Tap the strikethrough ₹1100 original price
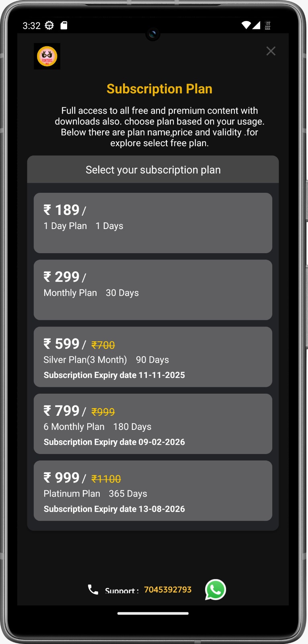Screen dimensions: 308x644 (x=106, y=479)
